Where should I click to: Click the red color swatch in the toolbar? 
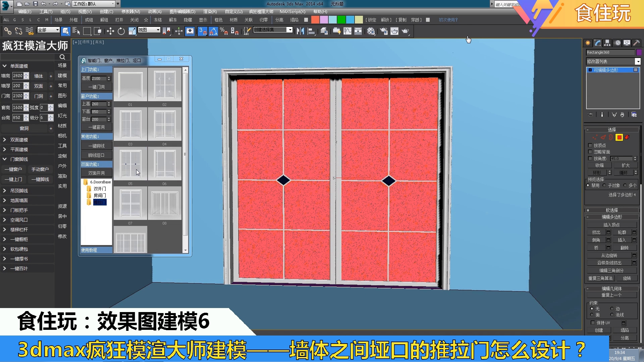point(315,20)
